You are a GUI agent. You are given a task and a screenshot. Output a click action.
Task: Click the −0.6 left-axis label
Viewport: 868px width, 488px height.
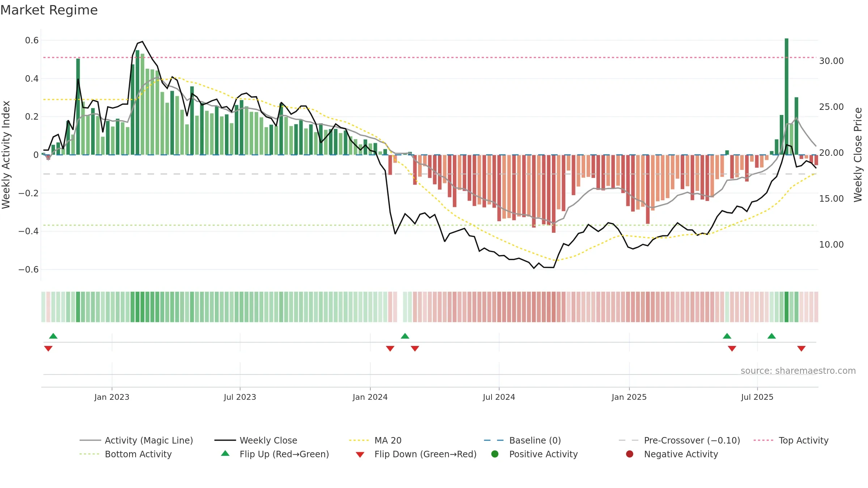point(28,269)
